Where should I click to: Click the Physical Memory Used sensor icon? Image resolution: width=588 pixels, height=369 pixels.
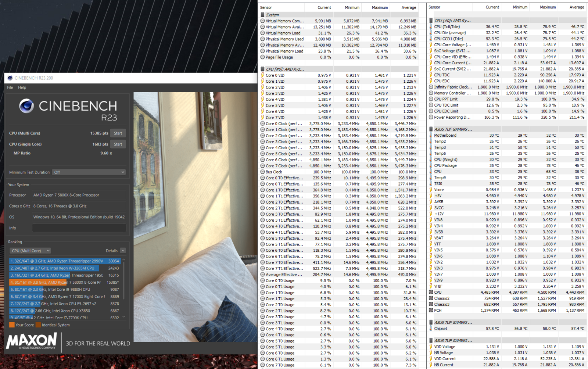pyautogui.click(x=262, y=39)
